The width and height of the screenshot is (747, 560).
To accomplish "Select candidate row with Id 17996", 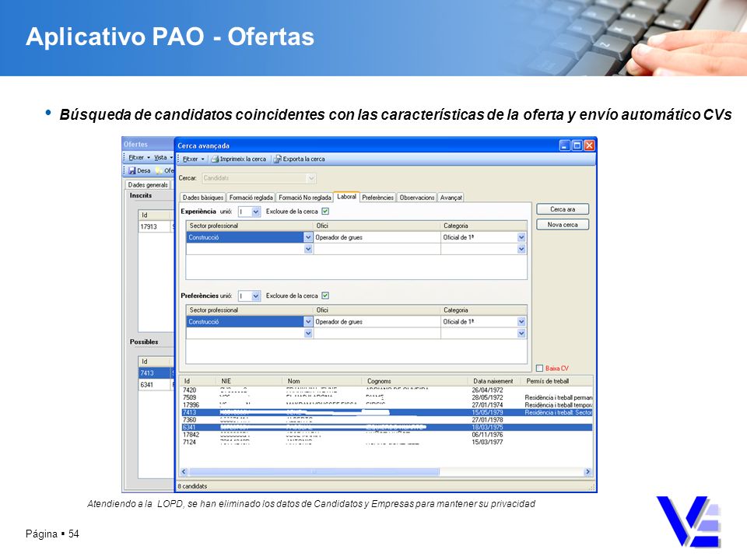I will (x=386, y=405).
